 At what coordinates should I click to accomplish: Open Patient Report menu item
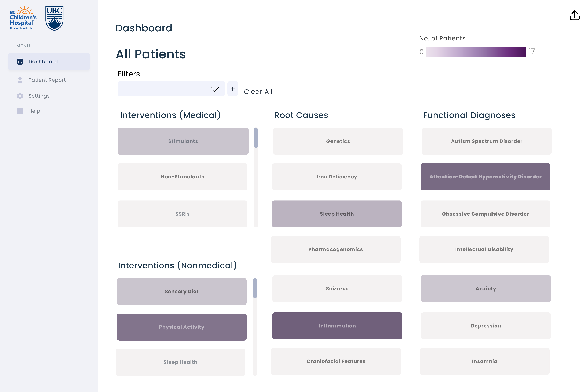47,80
